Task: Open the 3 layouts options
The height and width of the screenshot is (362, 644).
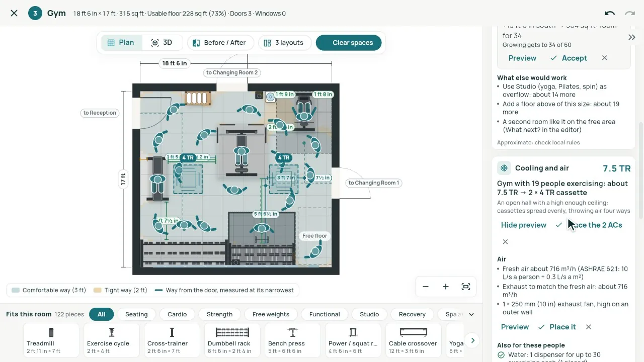Action: coord(284,43)
